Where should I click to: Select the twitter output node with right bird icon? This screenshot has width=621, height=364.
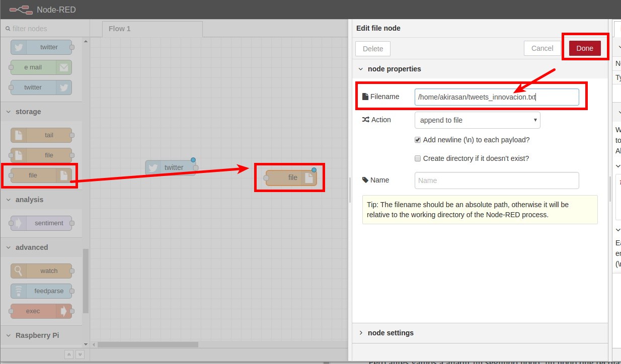point(41,87)
